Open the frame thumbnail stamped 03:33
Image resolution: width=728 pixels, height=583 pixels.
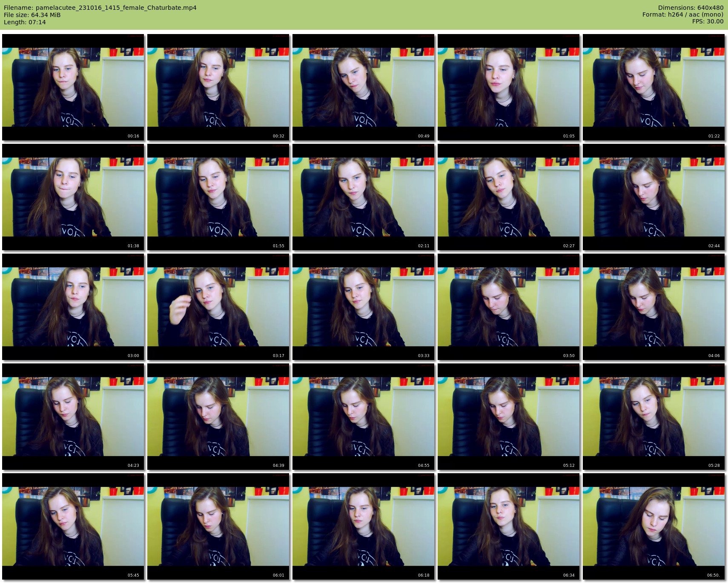(364, 307)
